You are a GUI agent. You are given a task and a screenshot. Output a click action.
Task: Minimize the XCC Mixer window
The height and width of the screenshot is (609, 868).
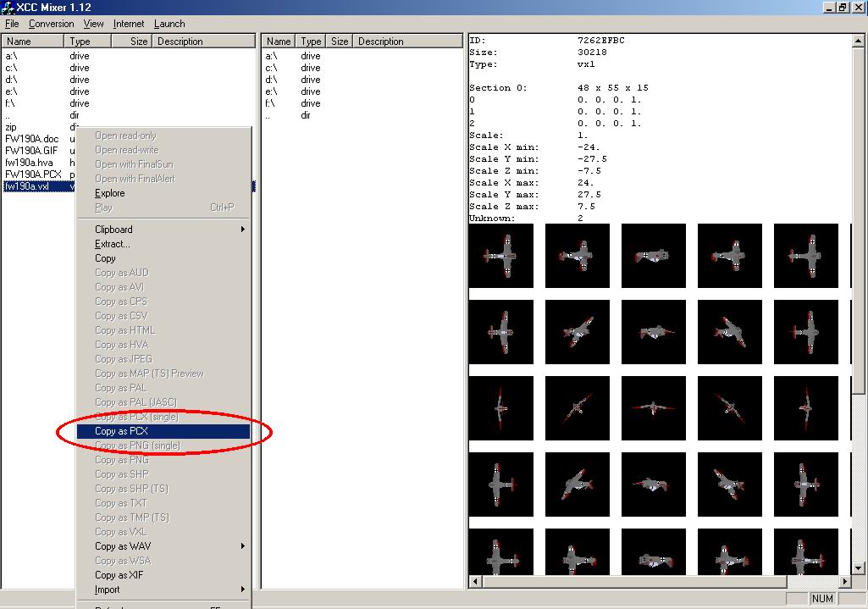pos(829,8)
